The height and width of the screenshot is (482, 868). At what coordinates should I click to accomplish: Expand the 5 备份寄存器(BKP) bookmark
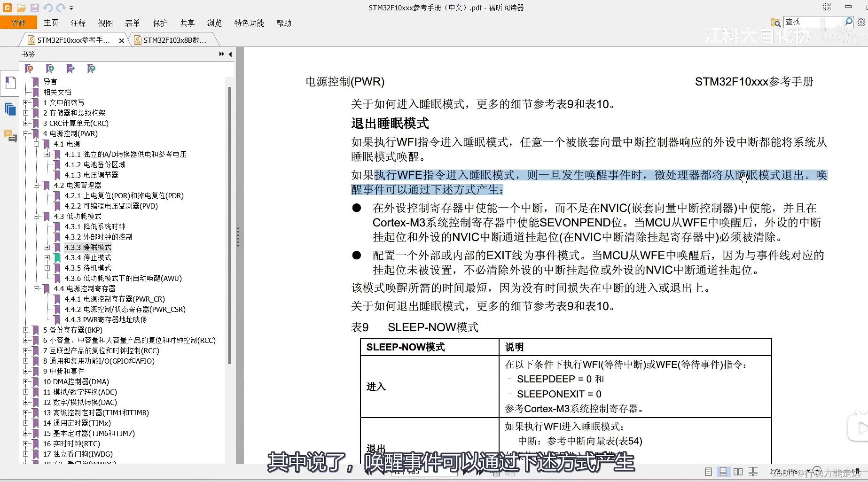tap(26, 330)
